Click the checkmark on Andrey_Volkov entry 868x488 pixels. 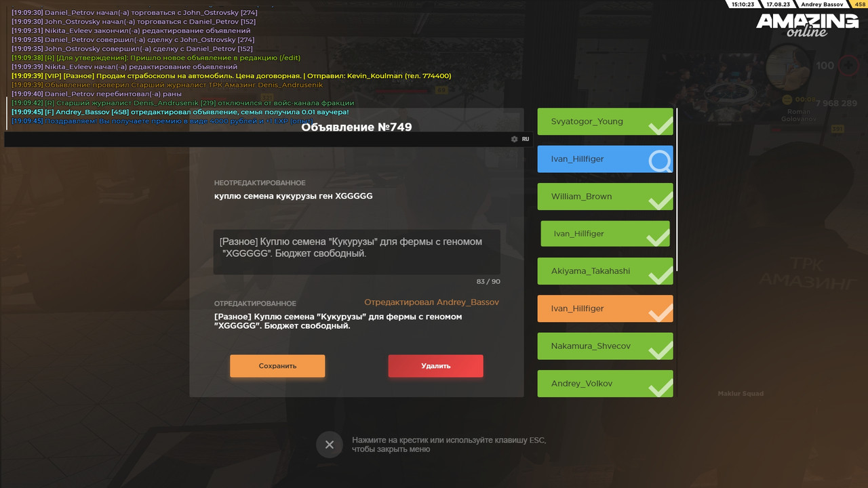coord(659,386)
